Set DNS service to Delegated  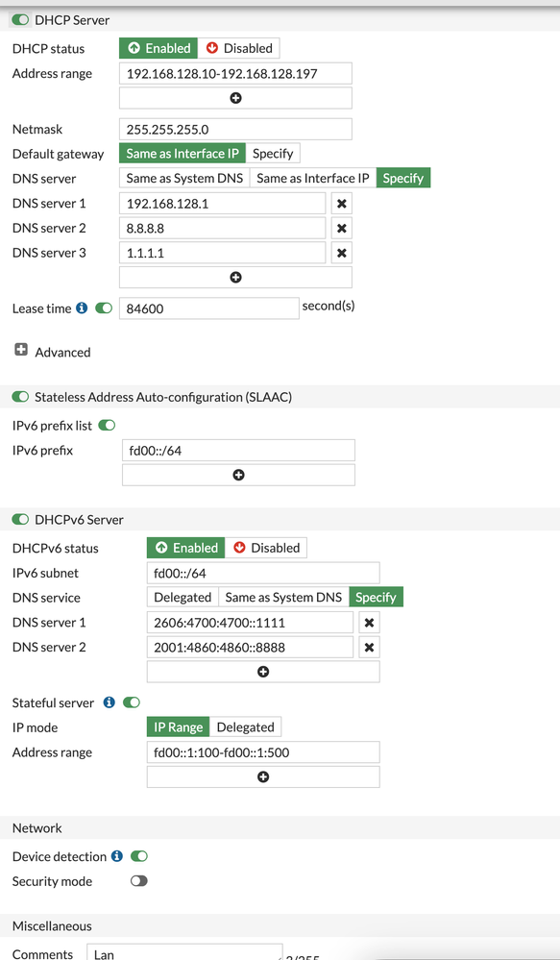coord(183,597)
